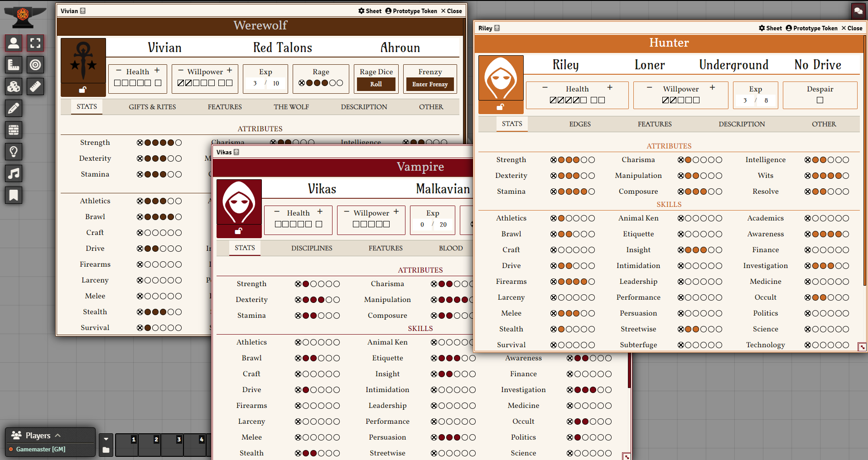Open FEATURES tab on Vivian sheet
This screenshot has height=460, width=868.
click(x=225, y=107)
